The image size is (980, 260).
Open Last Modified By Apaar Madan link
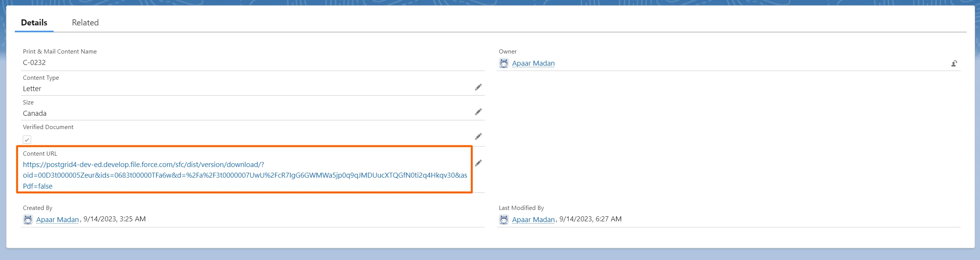533,219
